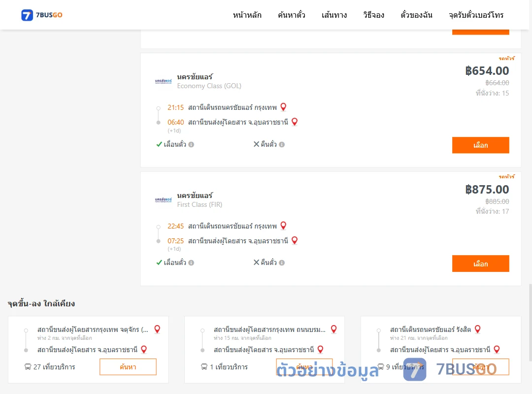This screenshot has height=394, width=532.
Task: Open the map pin for the จตุจักร nearby station
Action: point(157,329)
